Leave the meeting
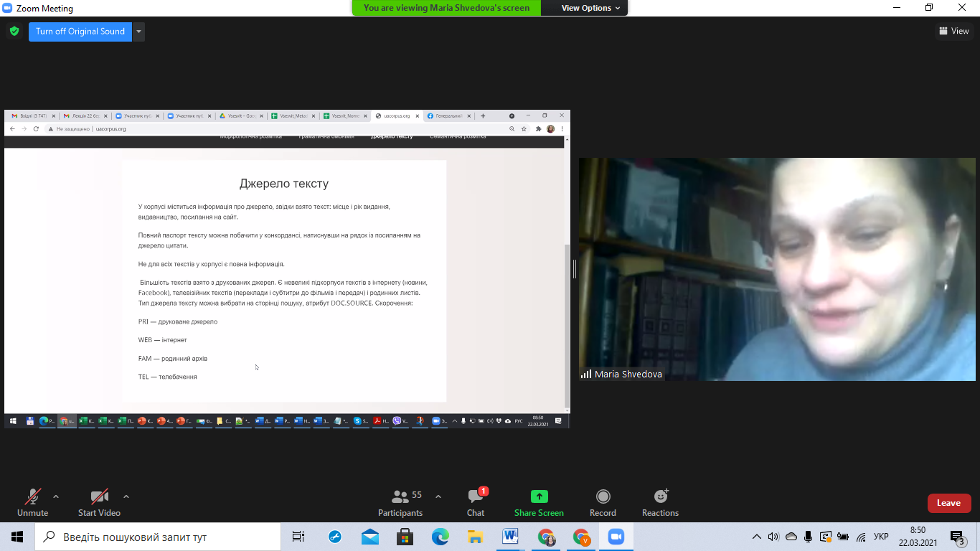 point(948,503)
